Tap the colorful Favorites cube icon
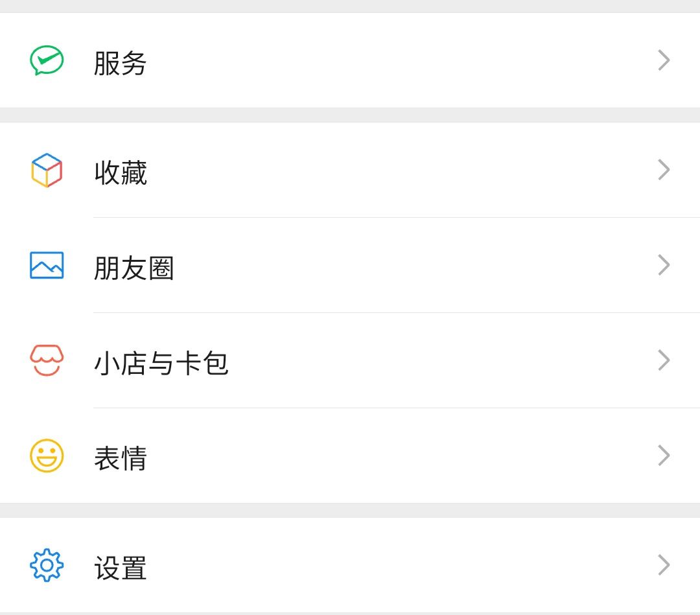This screenshot has width=700, height=615. pyautogui.click(x=47, y=170)
